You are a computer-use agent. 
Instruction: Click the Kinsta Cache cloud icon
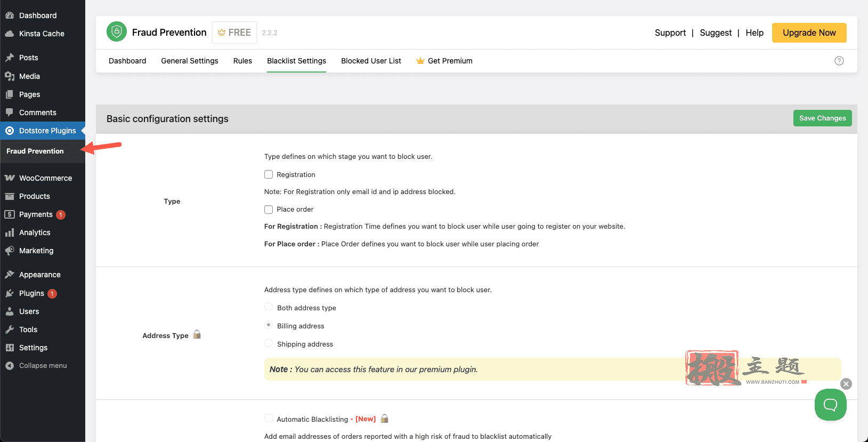pyautogui.click(x=10, y=34)
